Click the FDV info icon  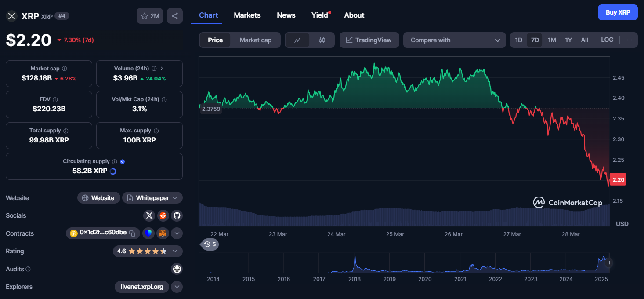coord(55,100)
